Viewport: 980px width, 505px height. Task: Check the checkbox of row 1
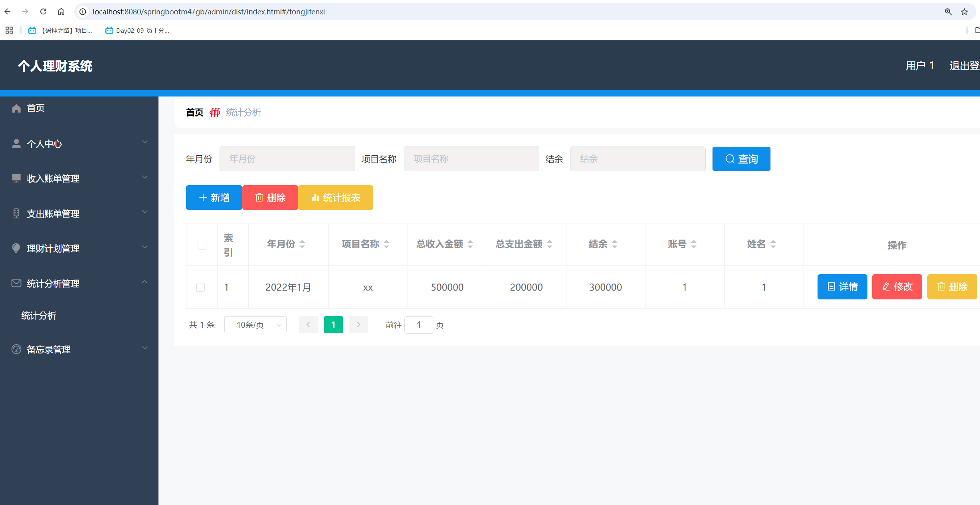click(x=201, y=287)
